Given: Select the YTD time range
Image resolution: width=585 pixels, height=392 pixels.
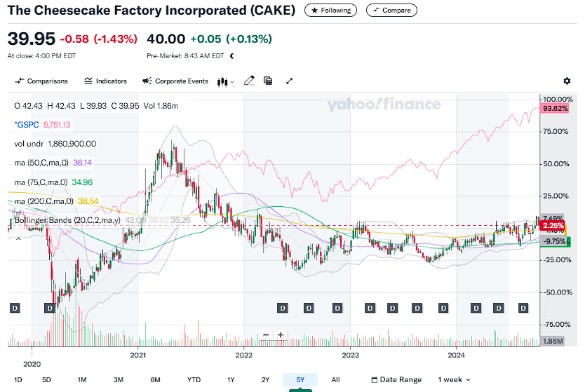Looking at the screenshot, I should click(x=194, y=379).
